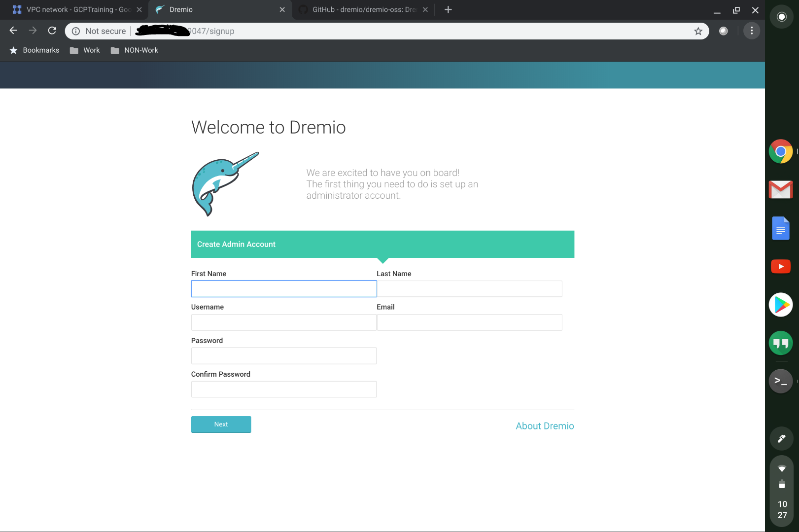The height and width of the screenshot is (532, 799).
Task: Bookmark this page with star icon
Action: [698, 31]
